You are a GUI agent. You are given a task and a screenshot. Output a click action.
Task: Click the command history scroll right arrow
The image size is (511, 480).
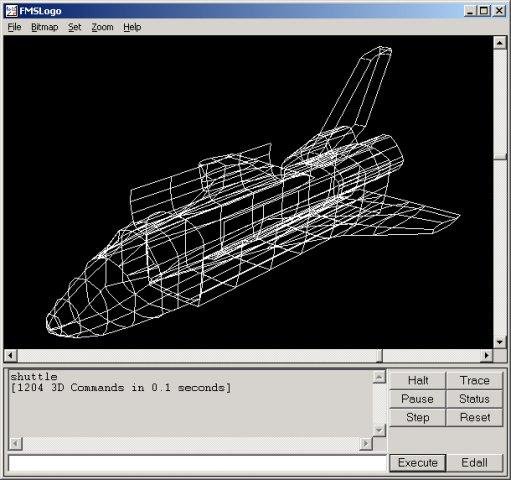point(366,444)
